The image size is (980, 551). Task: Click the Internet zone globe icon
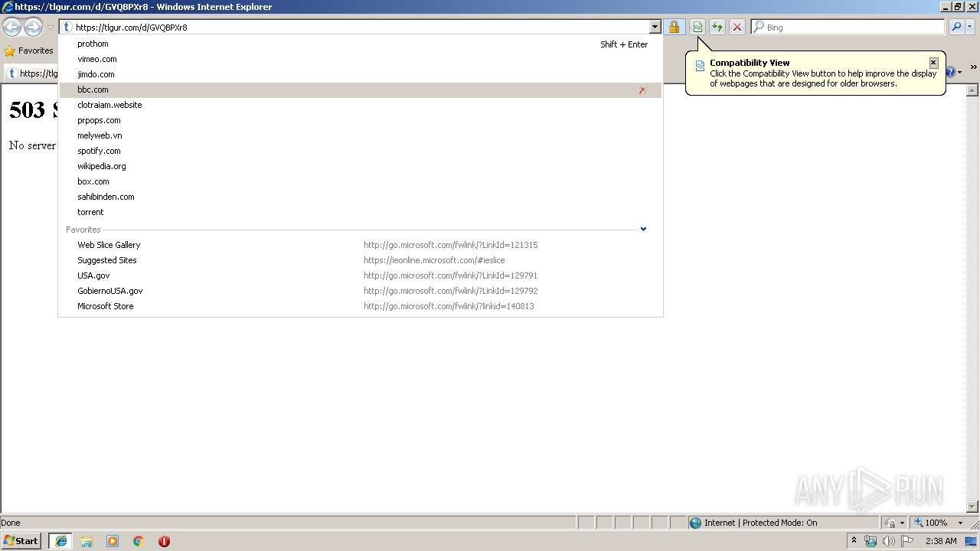pos(695,523)
